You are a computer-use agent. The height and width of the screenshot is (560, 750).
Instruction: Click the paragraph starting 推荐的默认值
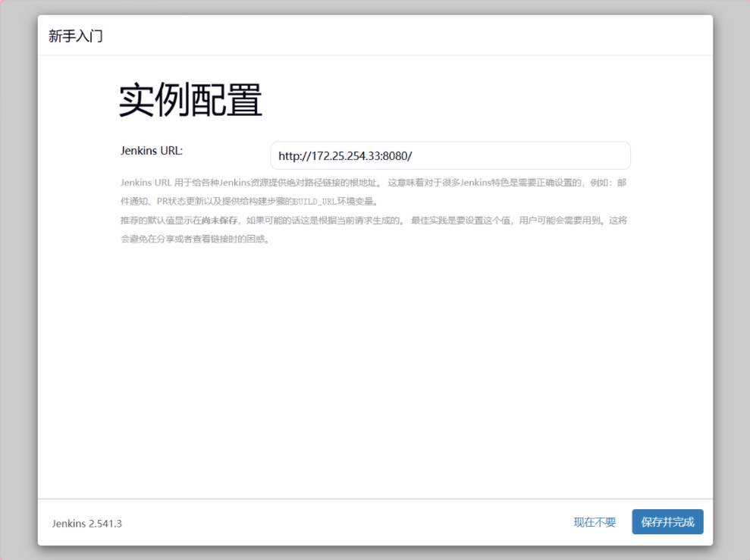pyautogui.click(x=374, y=230)
